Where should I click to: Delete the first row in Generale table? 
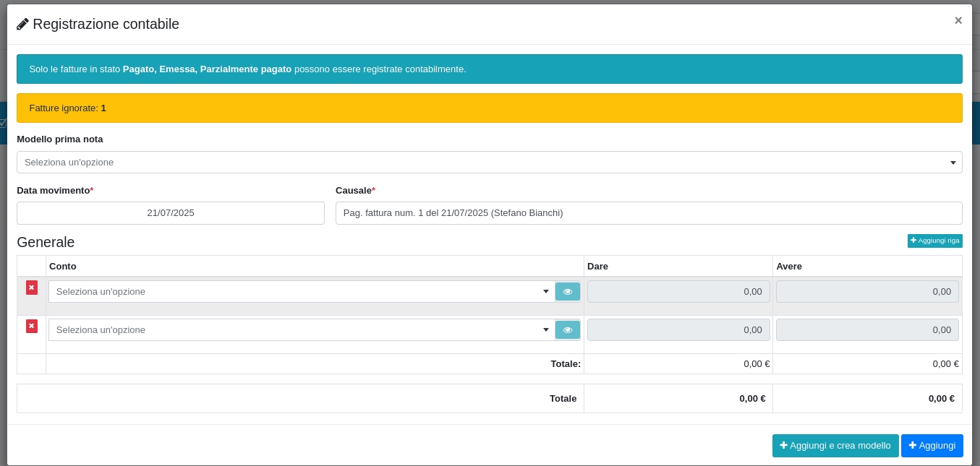tap(32, 288)
